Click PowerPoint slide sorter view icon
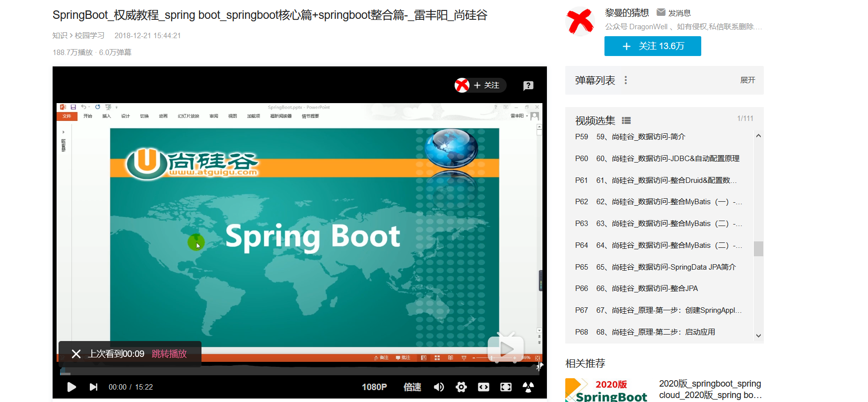The height and width of the screenshot is (402, 868). coord(437,358)
